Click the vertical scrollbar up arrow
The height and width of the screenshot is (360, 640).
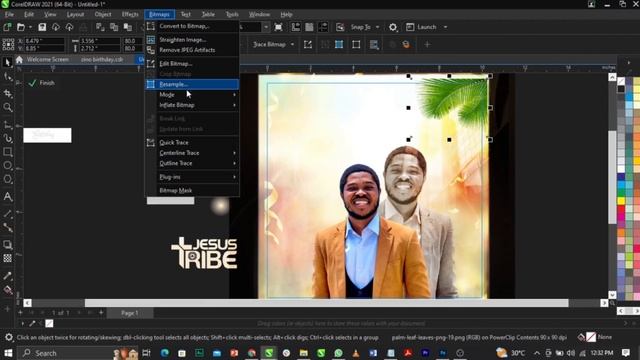(612, 77)
